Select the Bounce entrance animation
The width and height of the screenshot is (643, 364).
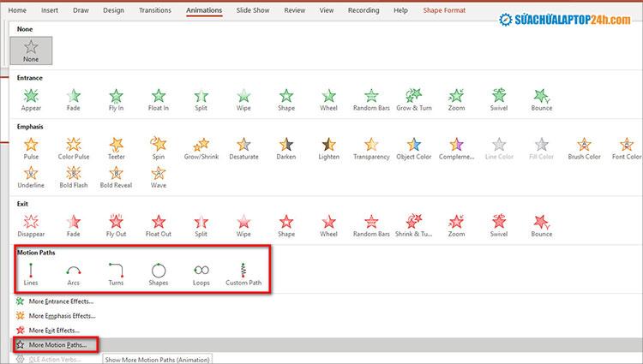541,100
